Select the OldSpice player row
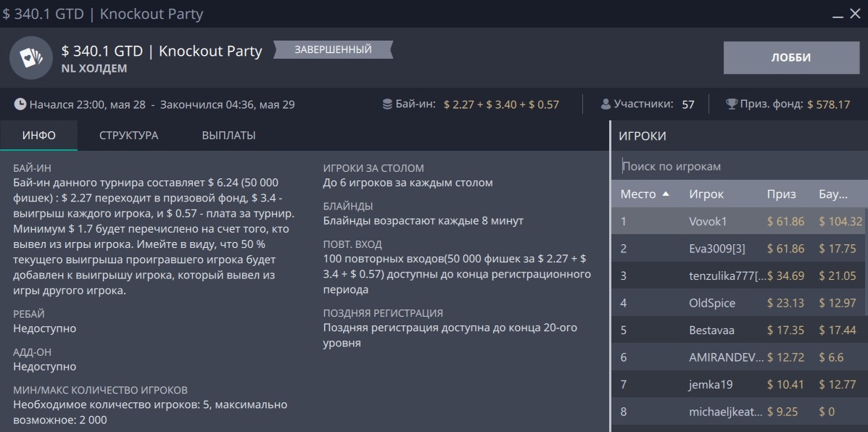Viewport: 868px width, 432px height. [712, 303]
